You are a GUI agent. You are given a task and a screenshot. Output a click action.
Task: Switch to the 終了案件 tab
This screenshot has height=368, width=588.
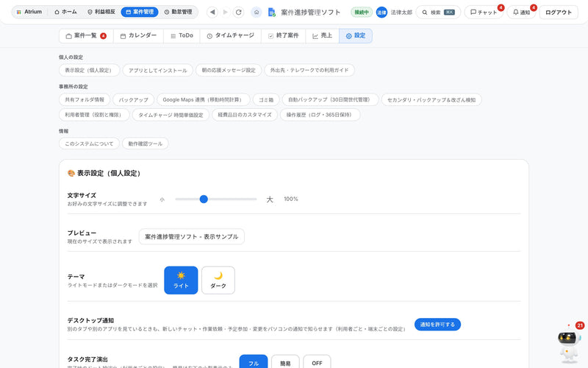tap(284, 35)
